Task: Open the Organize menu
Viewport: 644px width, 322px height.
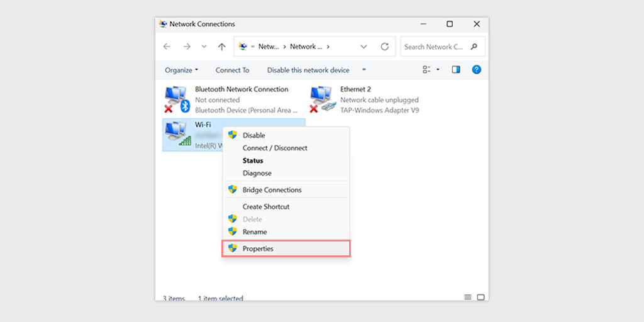Action: tap(182, 70)
